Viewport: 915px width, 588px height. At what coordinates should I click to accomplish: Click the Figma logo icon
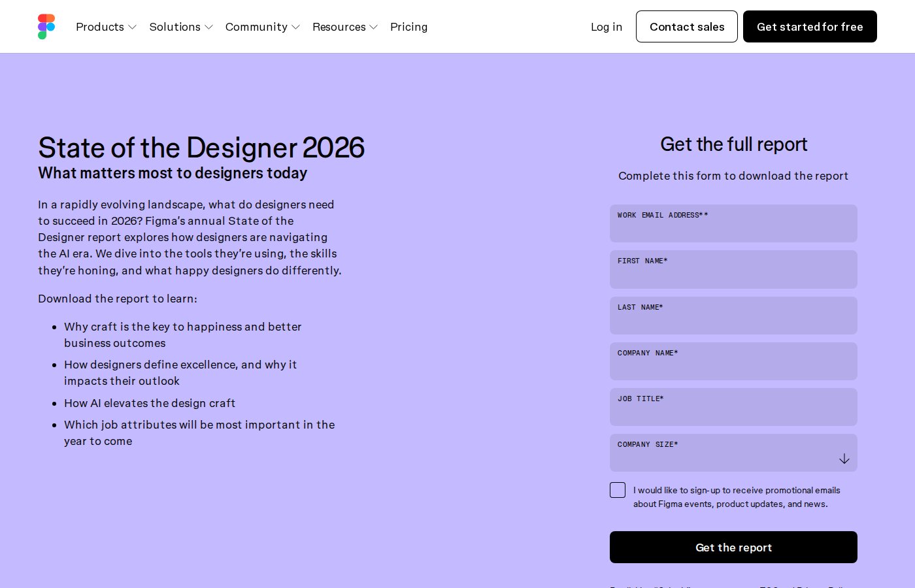tap(46, 27)
